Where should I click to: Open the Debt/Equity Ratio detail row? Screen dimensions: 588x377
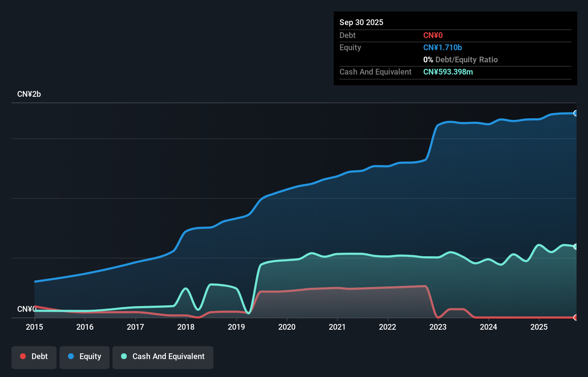pyautogui.click(x=461, y=59)
